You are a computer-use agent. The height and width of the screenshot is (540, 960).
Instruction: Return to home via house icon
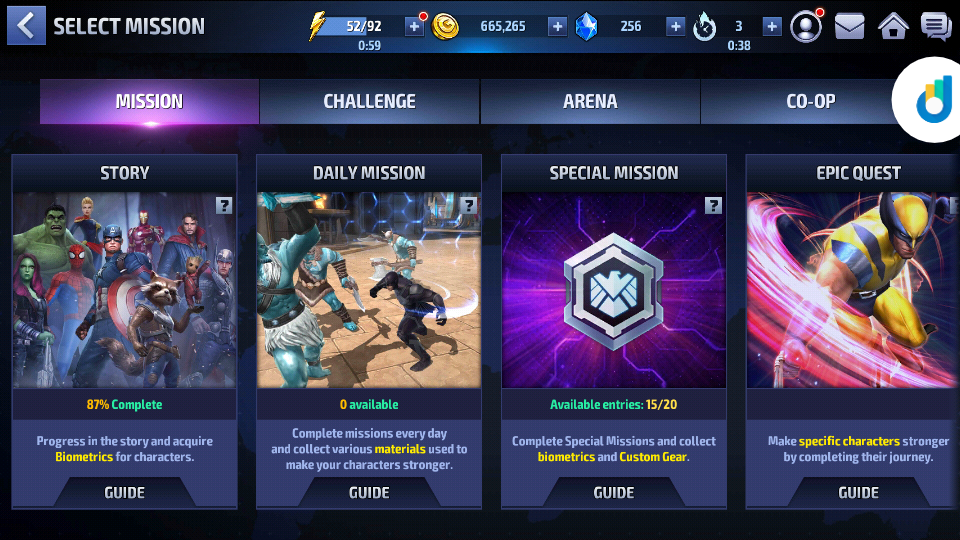893,26
